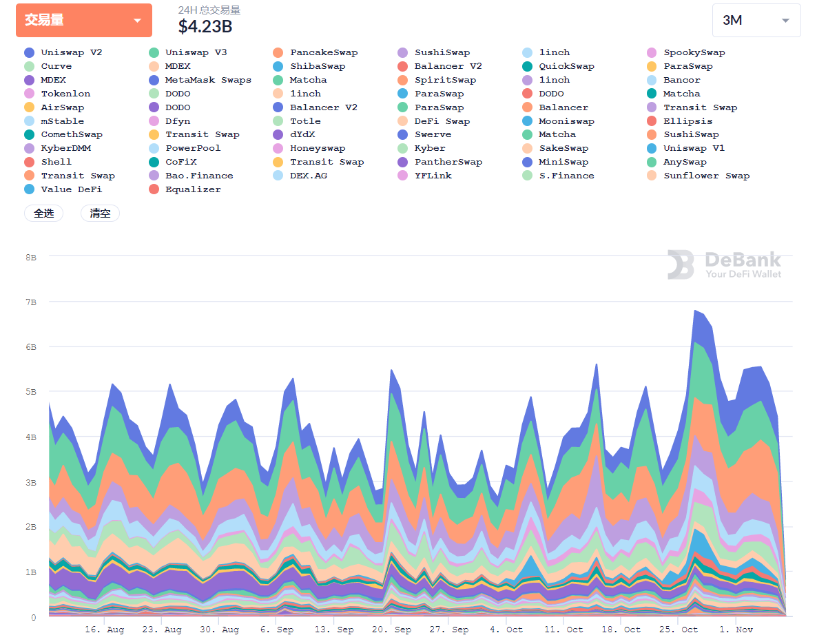Toggle YFLink legend item

pyautogui.click(x=424, y=176)
